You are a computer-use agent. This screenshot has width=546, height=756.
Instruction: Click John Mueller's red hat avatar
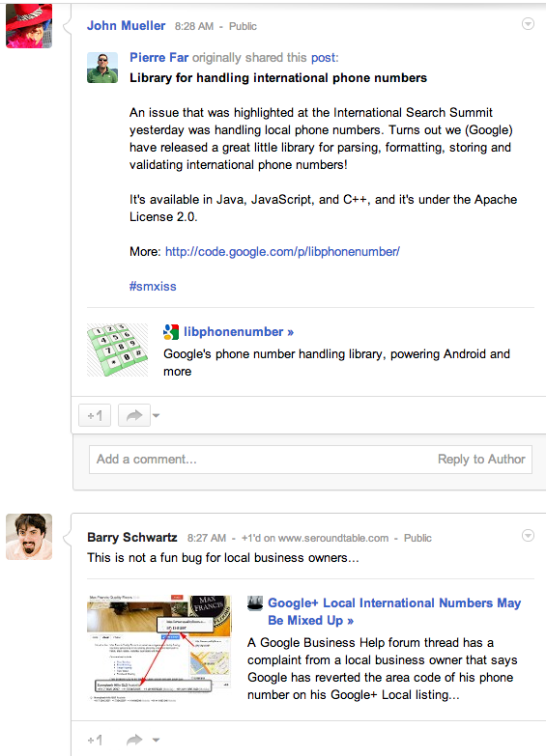28,25
